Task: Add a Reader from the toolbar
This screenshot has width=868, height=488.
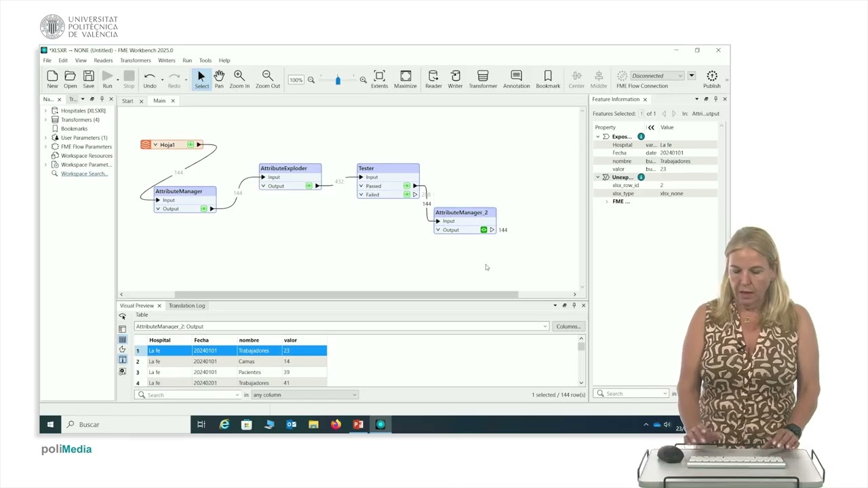Action: [x=433, y=79]
